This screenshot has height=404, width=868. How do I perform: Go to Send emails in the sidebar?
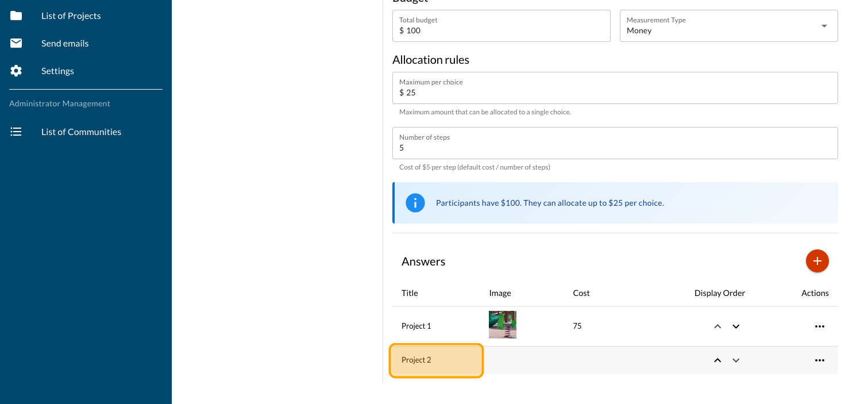coord(65,43)
